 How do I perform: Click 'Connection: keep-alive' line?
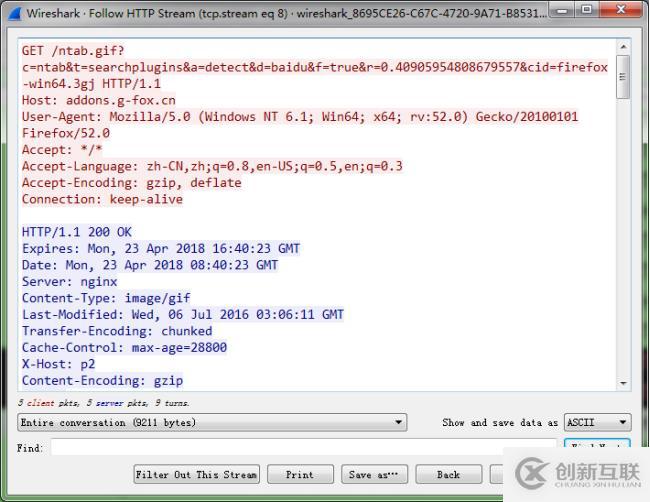pyautogui.click(x=102, y=199)
